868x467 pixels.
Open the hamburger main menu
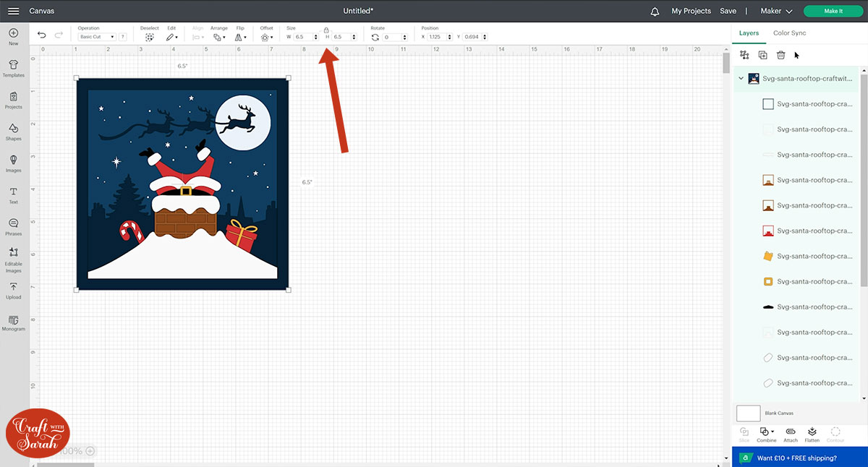[13, 11]
